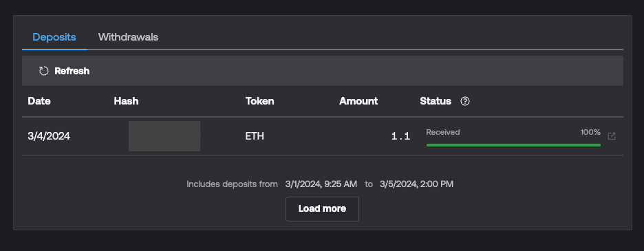
Task: Click the green Received progress bar
Action: [513, 145]
